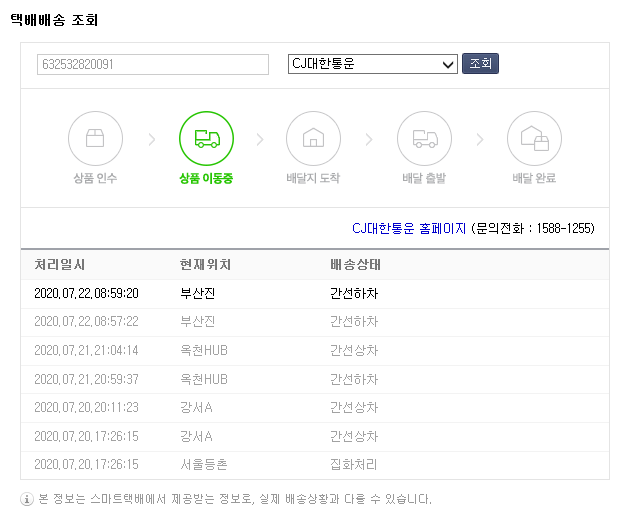Click the 처리일시 column header

coord(60,265)
